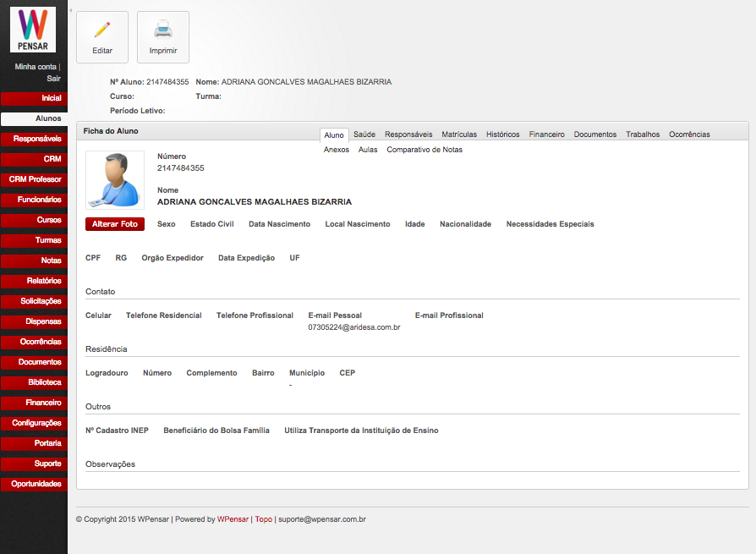Click the Imprimir printer icon

pos(163,30)
